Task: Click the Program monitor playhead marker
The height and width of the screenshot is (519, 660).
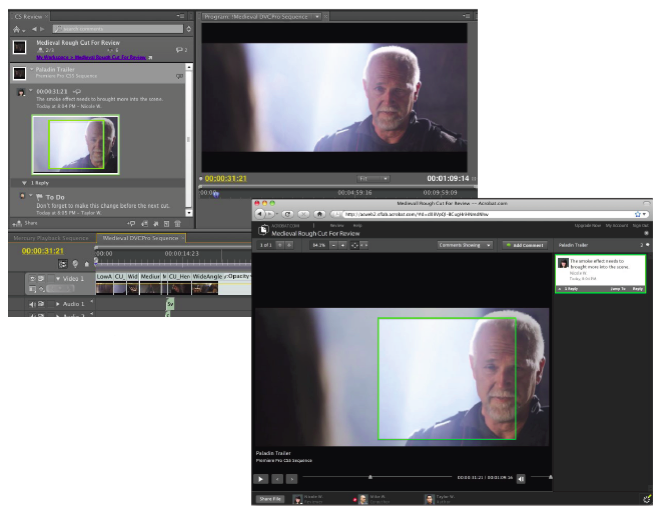Action: pyautogui.click(x=216, y=194)
